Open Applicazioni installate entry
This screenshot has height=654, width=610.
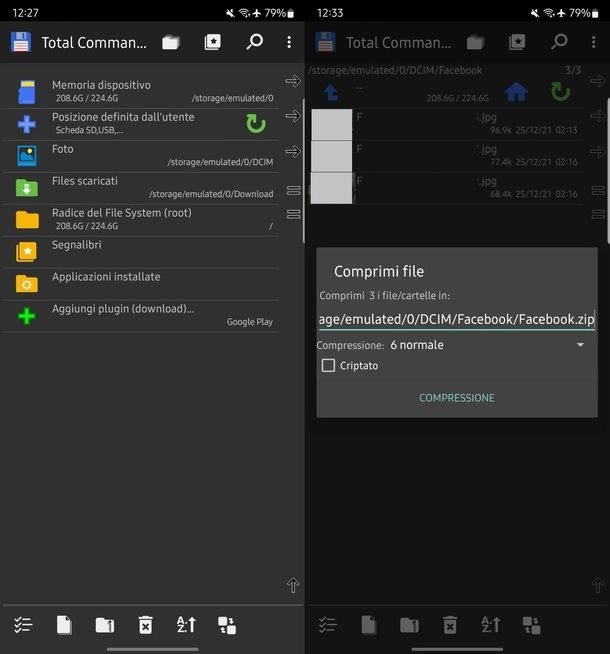(141, 284)
